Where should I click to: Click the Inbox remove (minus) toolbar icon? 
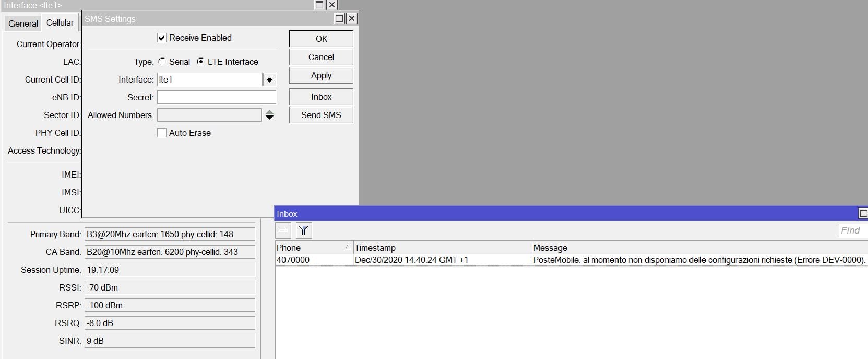[x=283, y=230]
